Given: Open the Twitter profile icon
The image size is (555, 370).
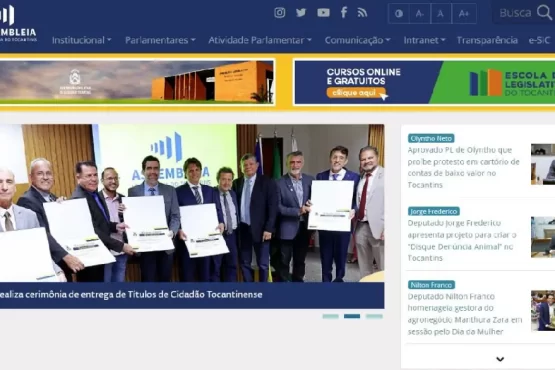Looking at the screenshot, I should pyautogui.click(x=301, y=13).
